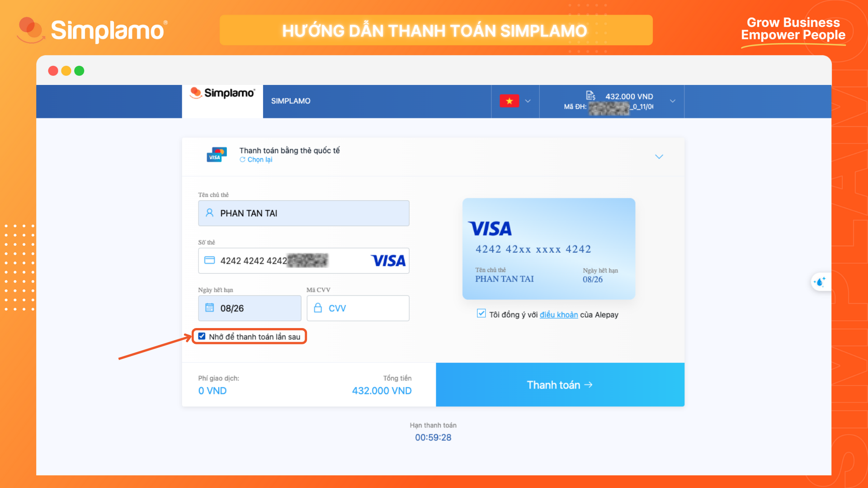Click the lock icon in CVV field
The width and height of the screenshot is (868, 488).
tap(318, 308)
